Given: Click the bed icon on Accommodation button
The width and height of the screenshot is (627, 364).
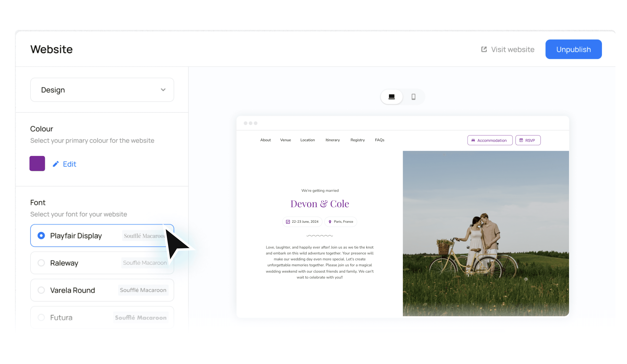Looking at the screenshot, I should [x=473, y=140].
